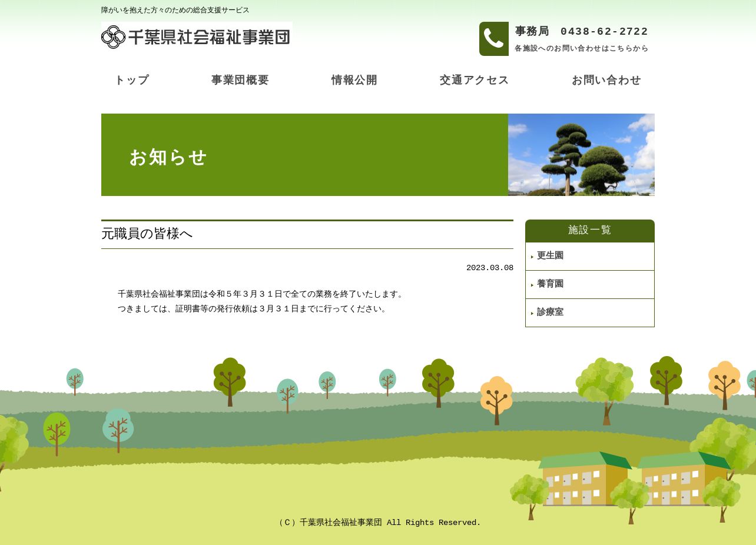Click the green phone icon

tap(494, 39)
